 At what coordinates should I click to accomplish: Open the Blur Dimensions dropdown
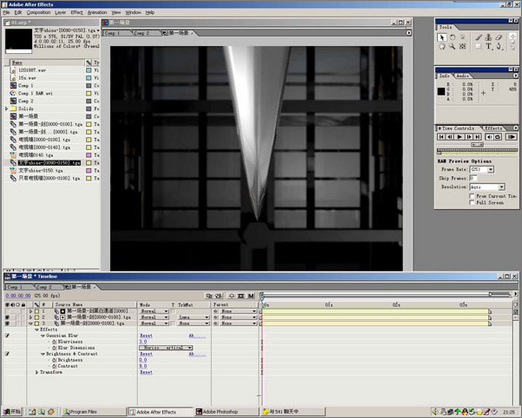166,348
